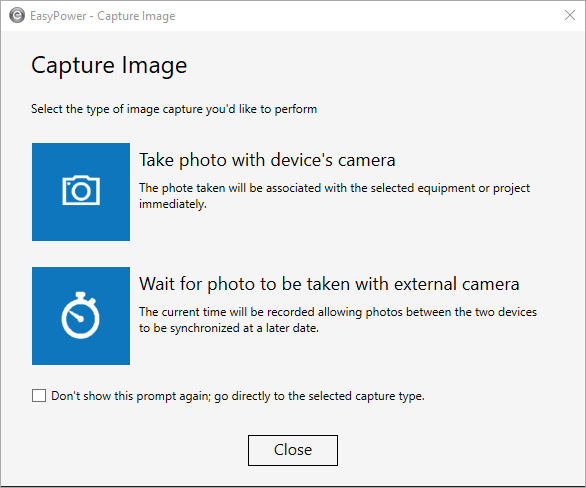Choose 'Wait for photo to be taken with external camera'
This screenshot has height=488, width=586.
point(329,284)
